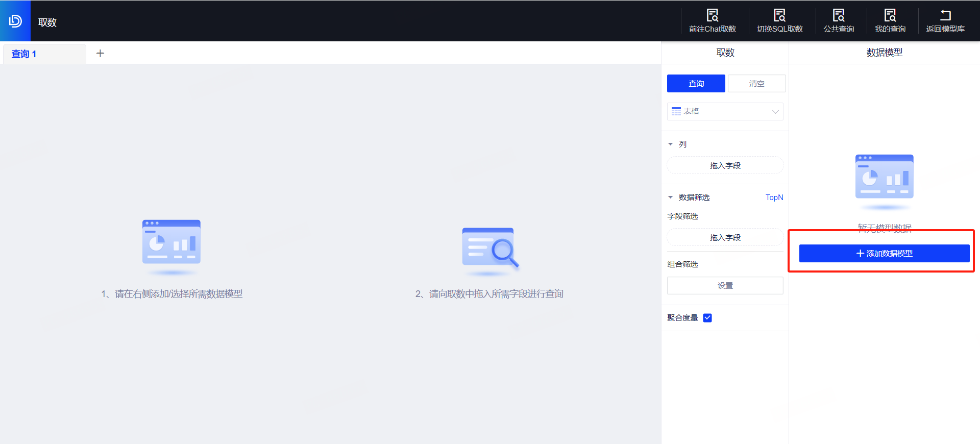The height and width of the screenshot is (444, 980).
Task: Click 返回模型库 return icon
Action: pyautogui.click(x=945, y=15)
